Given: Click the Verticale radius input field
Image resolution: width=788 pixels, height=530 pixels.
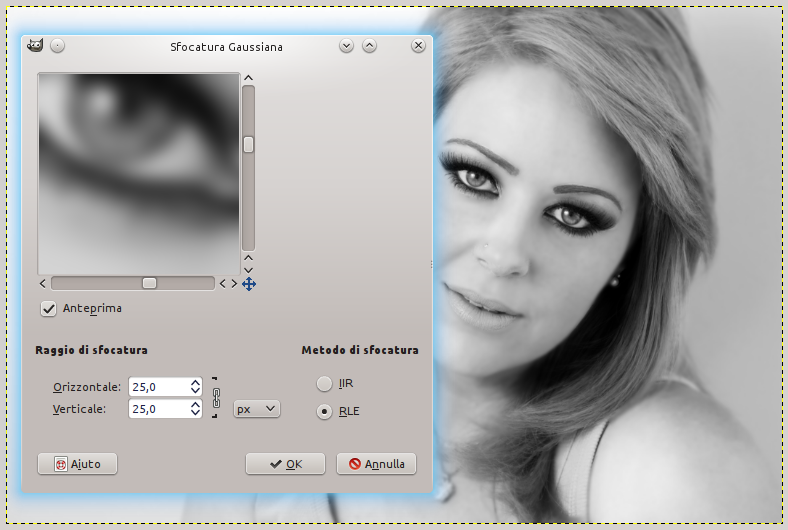Looking at the screenshot, I should pos(159,409).
